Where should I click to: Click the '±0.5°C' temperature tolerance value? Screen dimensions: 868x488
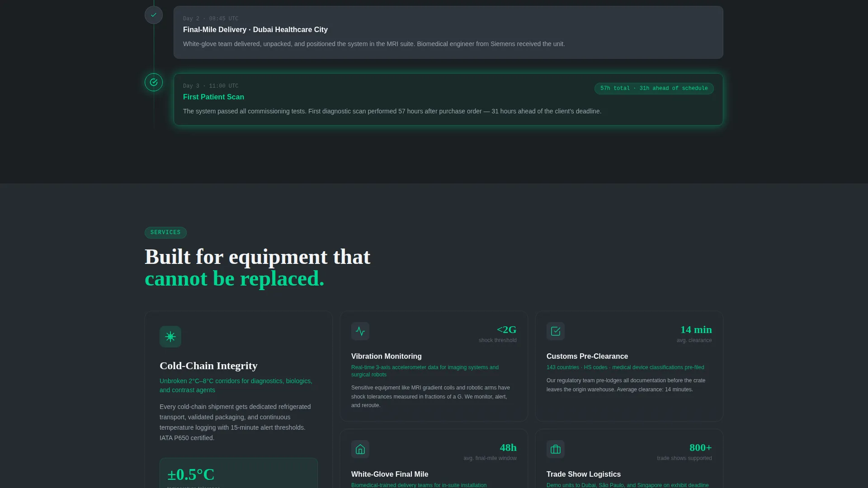[191, 474]
